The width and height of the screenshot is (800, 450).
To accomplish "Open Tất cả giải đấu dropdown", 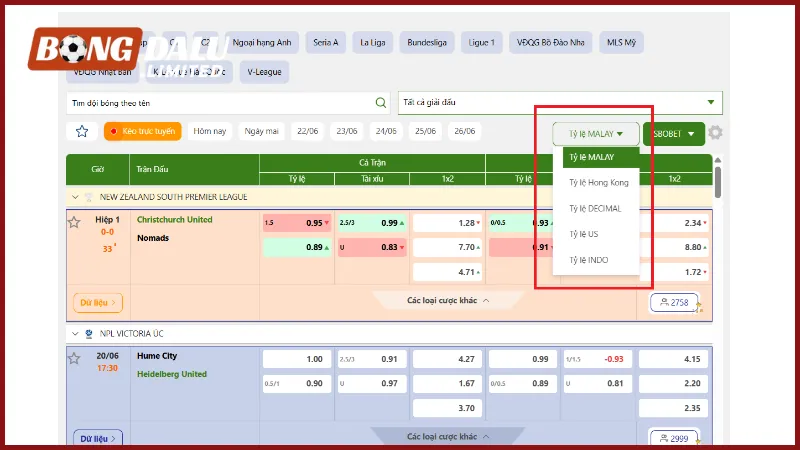I will 560,103.
